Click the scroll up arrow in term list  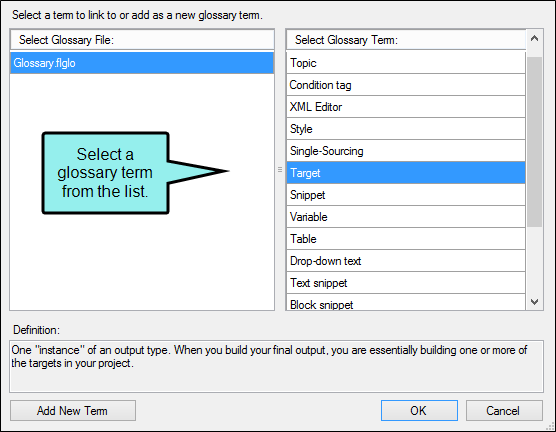[534, 38]
